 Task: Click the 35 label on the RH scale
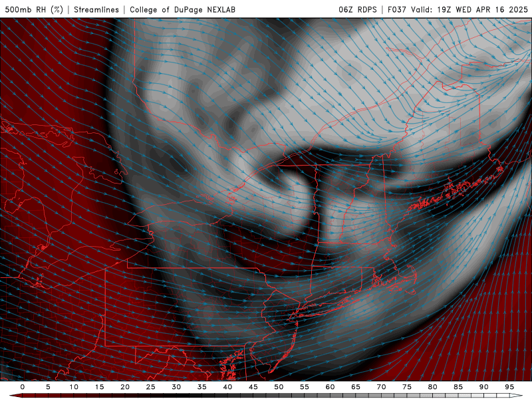point(202,387)
